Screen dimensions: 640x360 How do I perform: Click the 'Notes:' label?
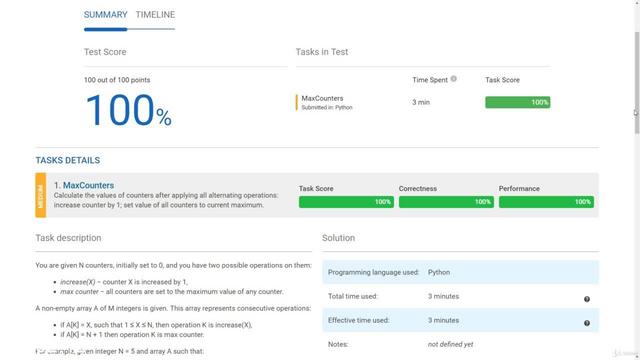click(338, 344)
